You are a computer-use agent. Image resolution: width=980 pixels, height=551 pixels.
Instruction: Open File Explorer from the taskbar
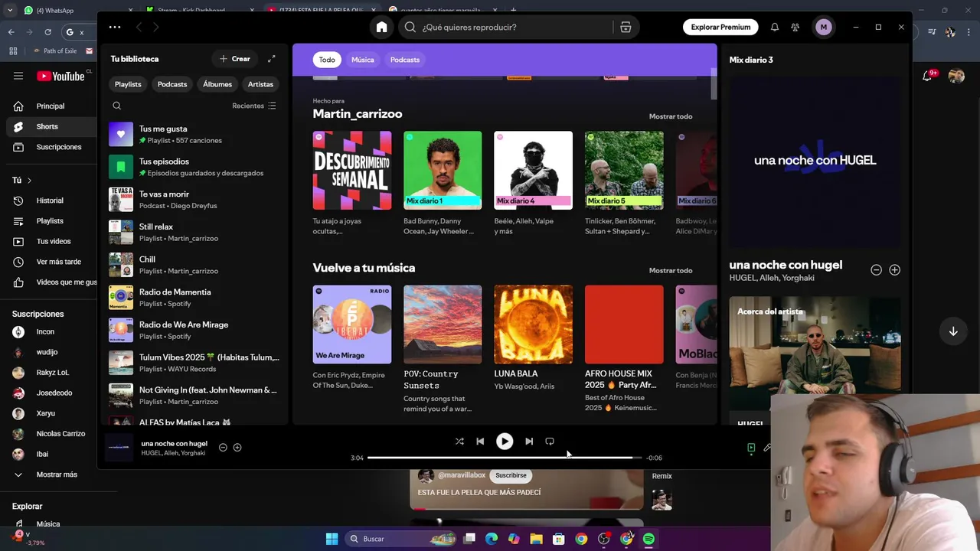tap(536, 539)
